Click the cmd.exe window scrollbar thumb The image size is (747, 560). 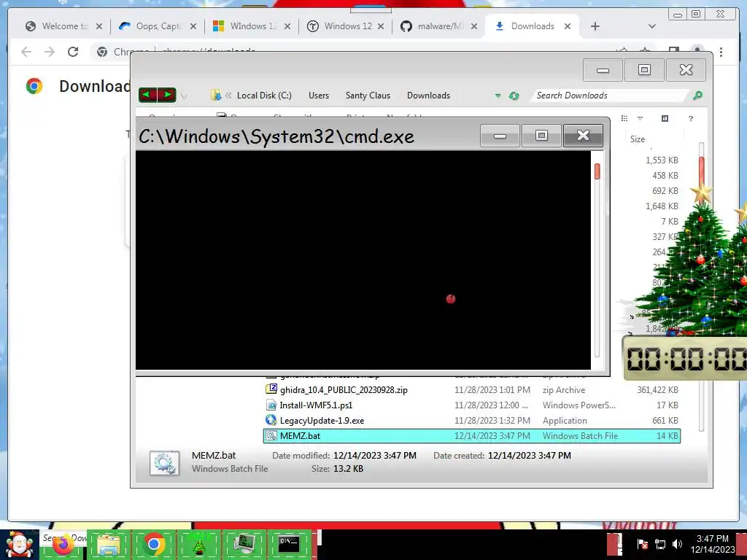(x=597, y=171)
